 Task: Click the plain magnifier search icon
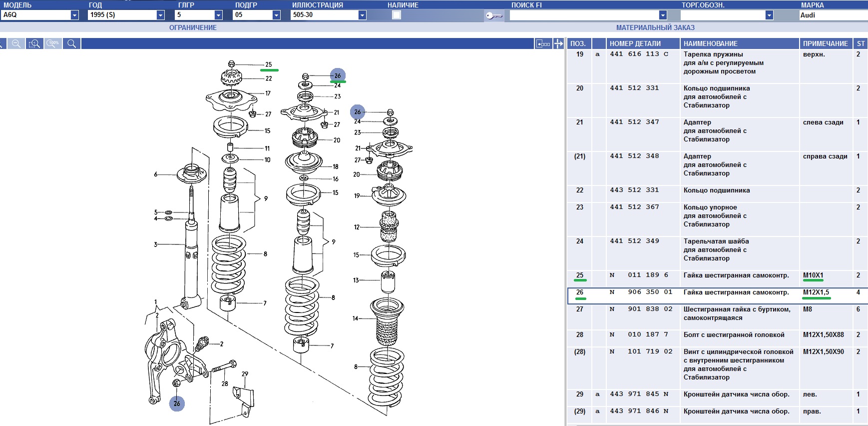[72, 44]
